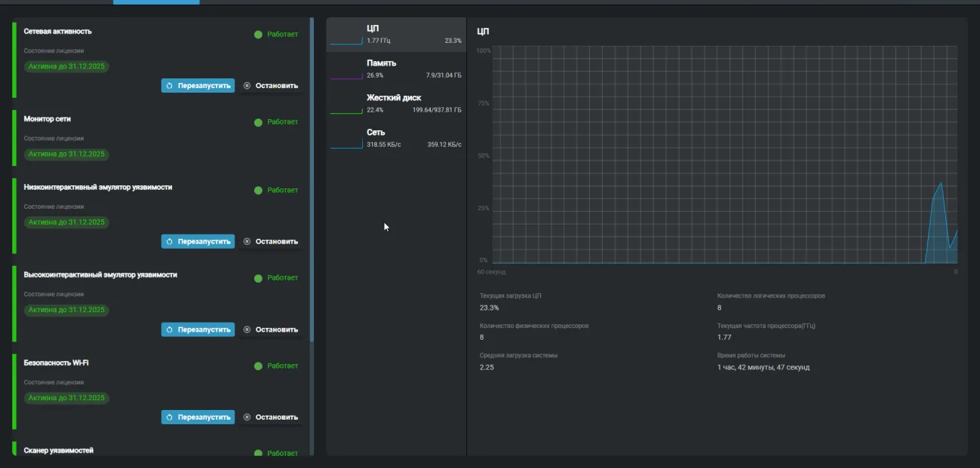Select the Безопасность Wi-Fi card title
980x468 pixels.
pos(57,363)
